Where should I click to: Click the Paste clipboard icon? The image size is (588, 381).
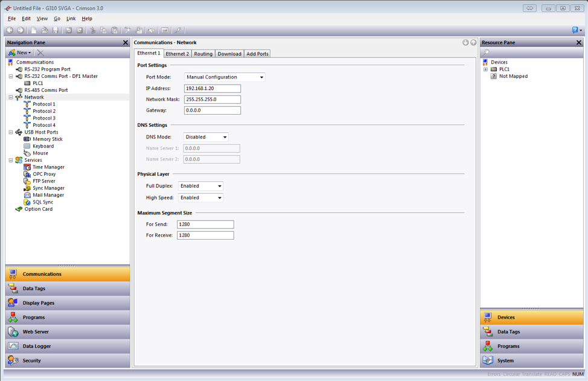[x=115, y=30]
